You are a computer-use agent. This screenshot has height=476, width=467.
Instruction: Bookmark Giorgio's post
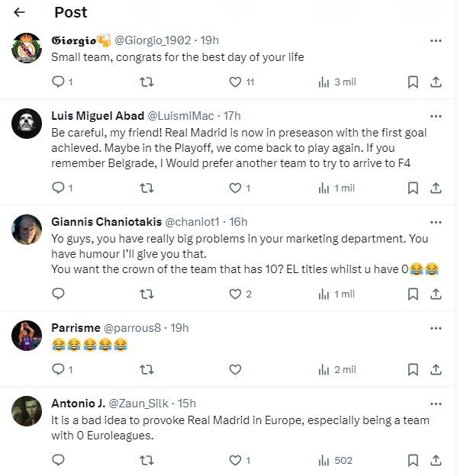(413, 82)
